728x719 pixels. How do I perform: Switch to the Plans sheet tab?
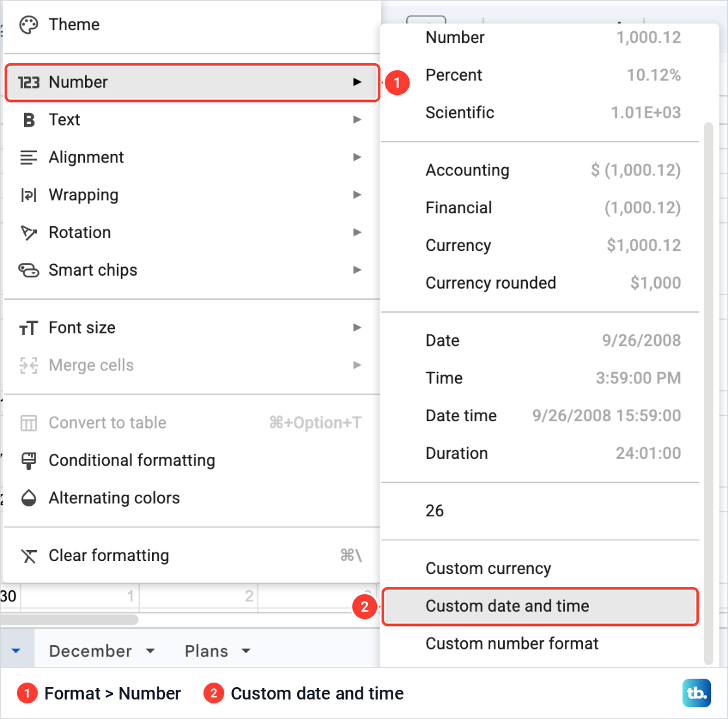[206, 651]
